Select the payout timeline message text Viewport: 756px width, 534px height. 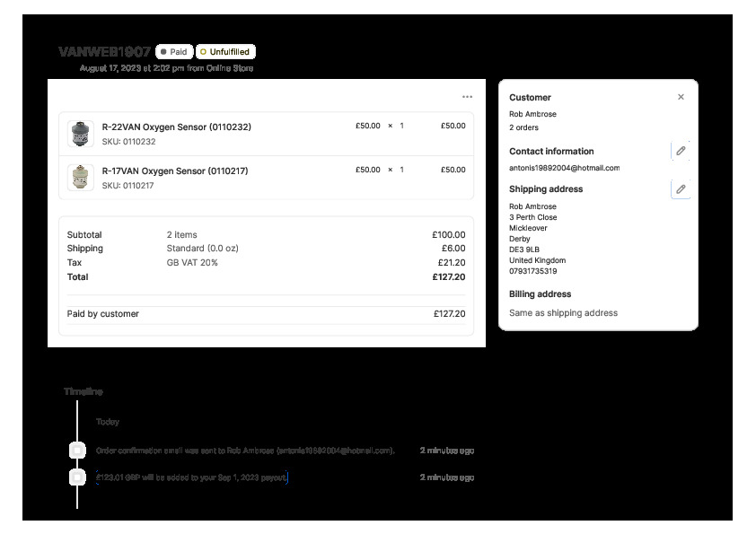[x=191, y=477]
